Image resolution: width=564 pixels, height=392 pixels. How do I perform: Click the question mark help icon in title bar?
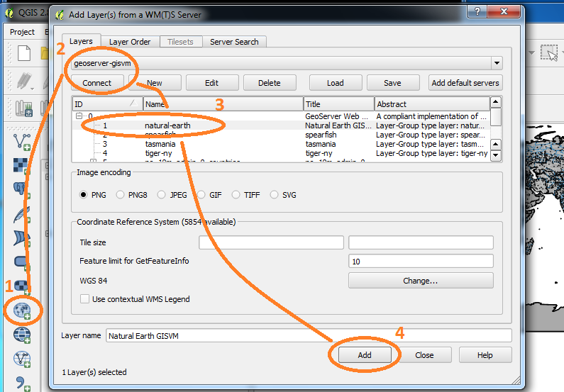pos(477,11)
